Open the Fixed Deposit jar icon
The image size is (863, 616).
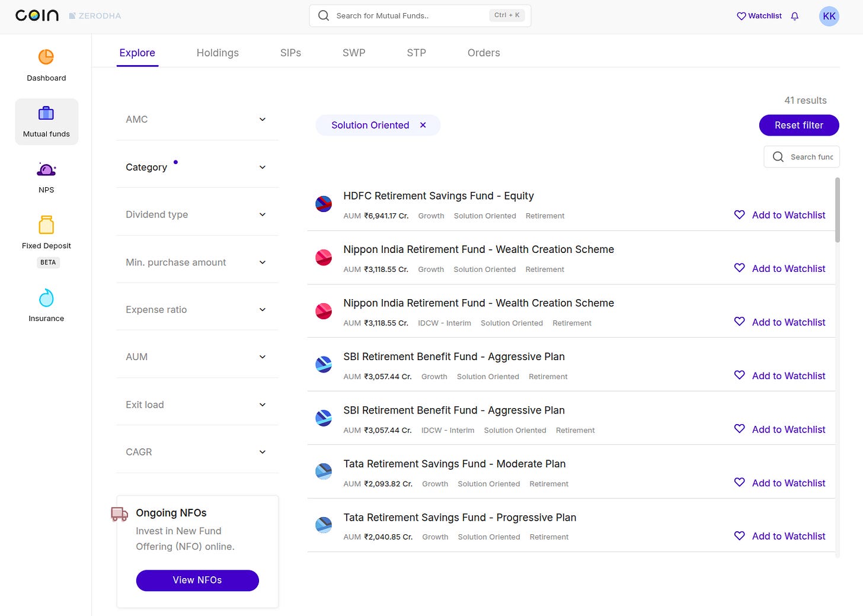[46, 224]
